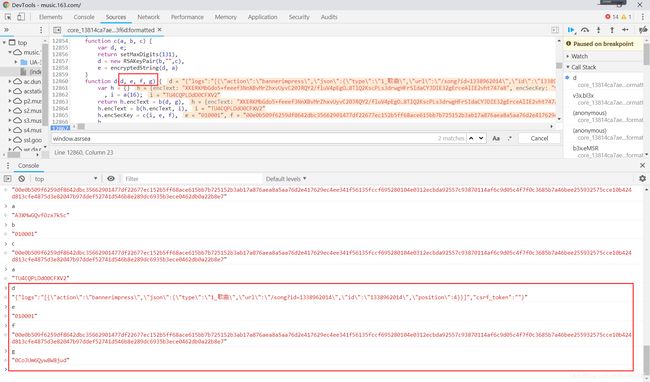
Task: Step out of current function
Action: pos(612,30)
